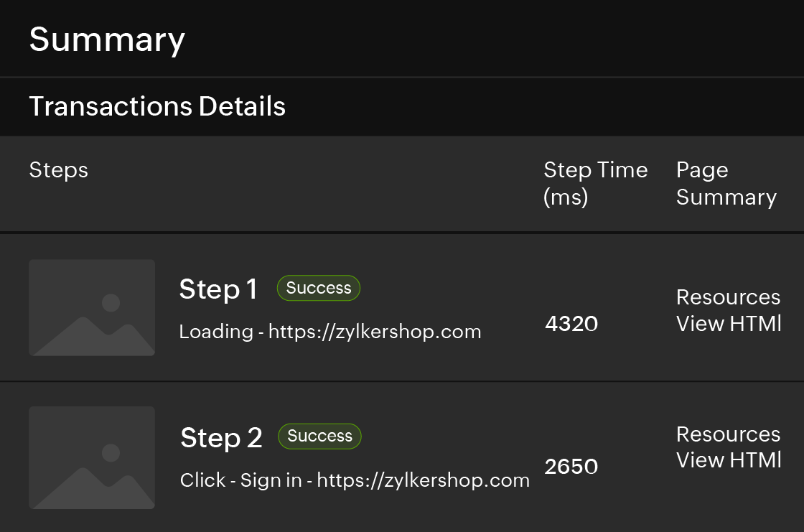Click Resources link for Step 2

[x=728, y=434]
